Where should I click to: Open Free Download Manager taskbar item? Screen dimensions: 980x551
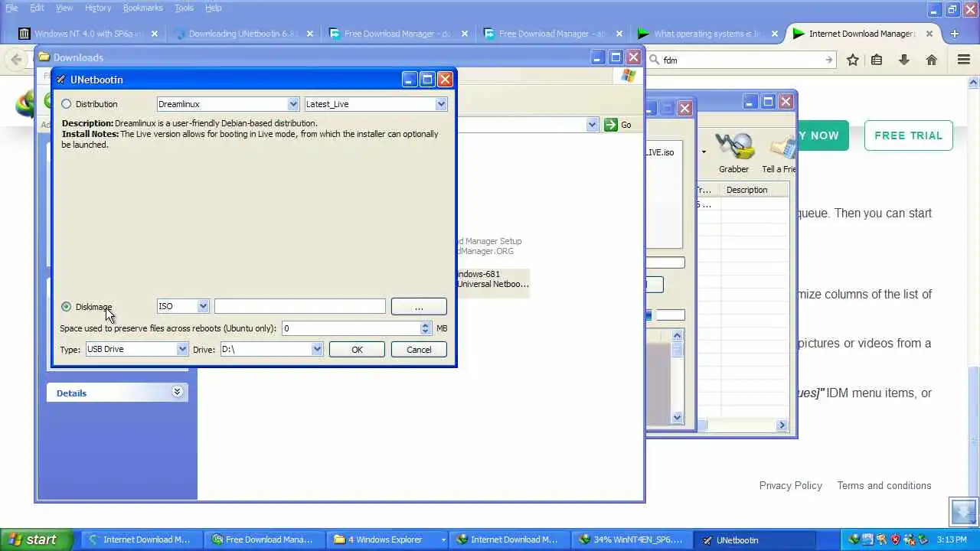(263, 540)
